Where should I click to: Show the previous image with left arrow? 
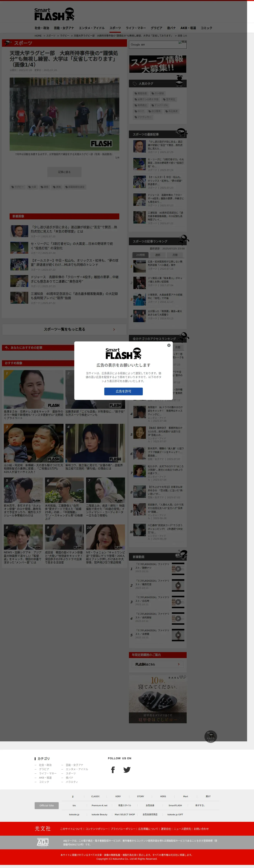[x=13, y=118]
